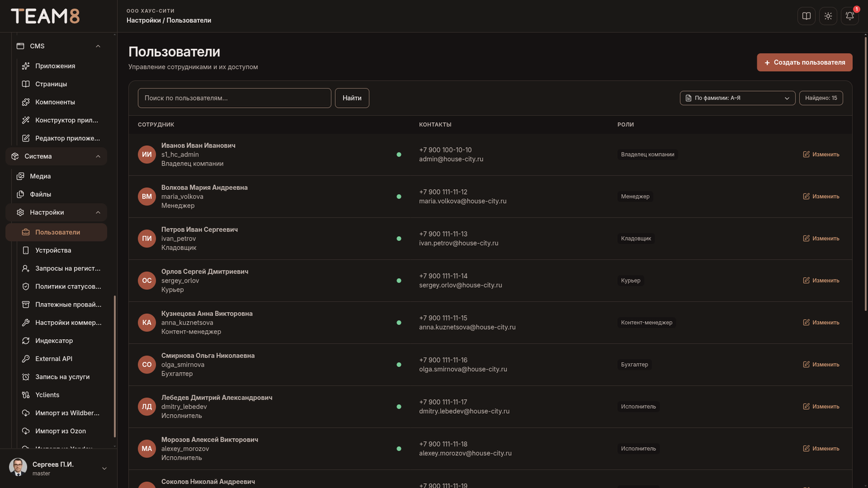Click the Создать пользователя button
Image resolution: width=868 pixels, height=488 pixels.
coord(805,62)
